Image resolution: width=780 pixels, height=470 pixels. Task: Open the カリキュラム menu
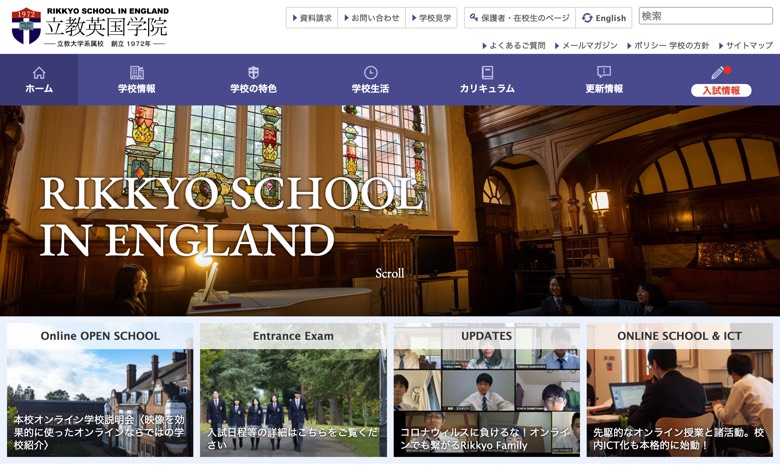pyautogui.click(x=488, y=80)
